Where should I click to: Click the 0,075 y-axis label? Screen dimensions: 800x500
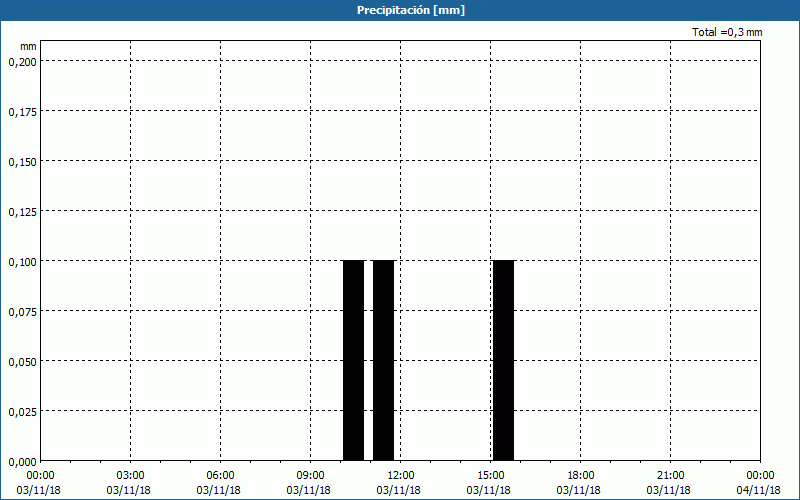23,312
